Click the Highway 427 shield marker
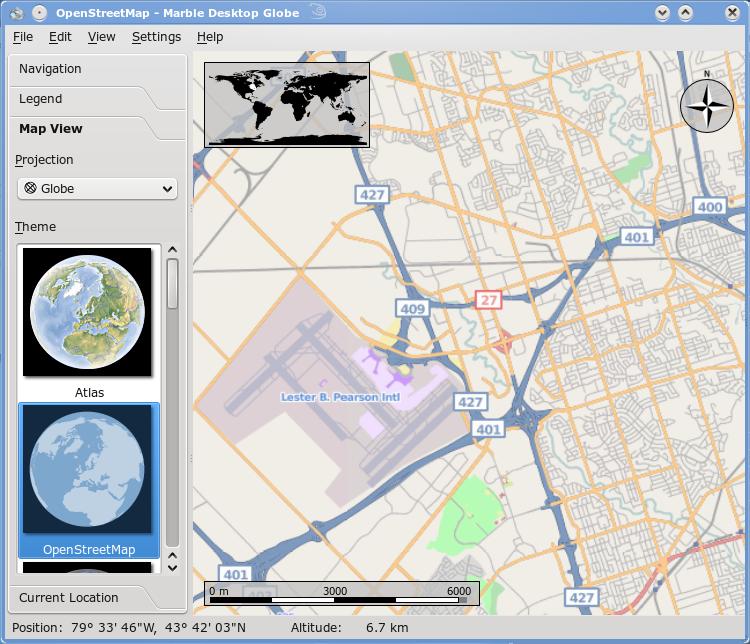The height and width of the screenshot is (644, 750). click(372, 195)
